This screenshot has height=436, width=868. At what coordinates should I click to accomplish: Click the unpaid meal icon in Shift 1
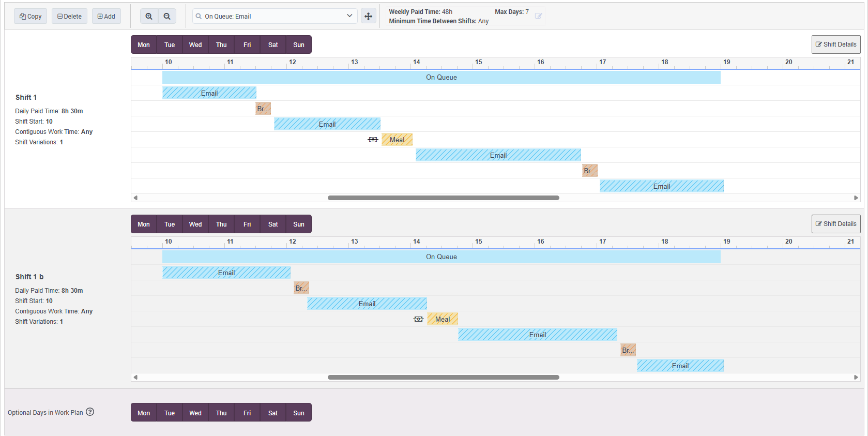click(x=373, y=140)
